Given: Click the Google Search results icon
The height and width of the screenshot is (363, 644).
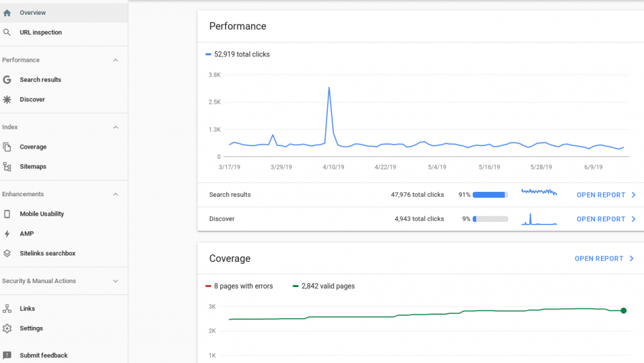Looking at the screenshot, I should (7, 80).
